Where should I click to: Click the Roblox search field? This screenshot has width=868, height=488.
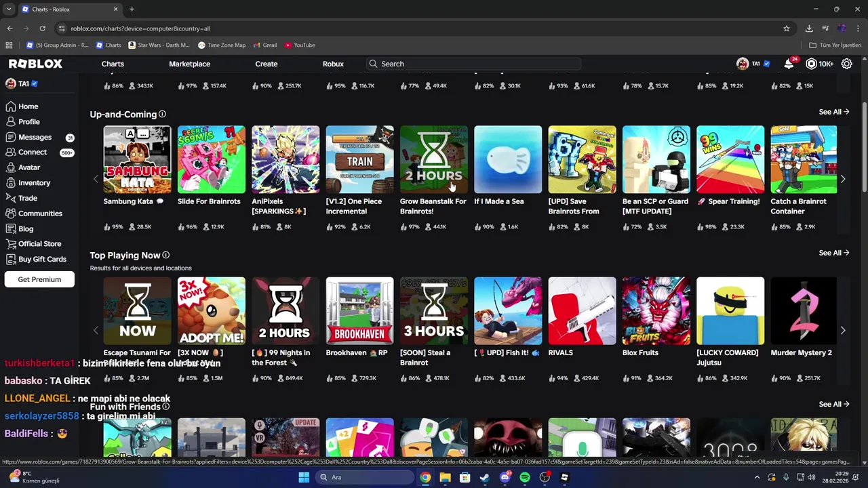[473, 64]
